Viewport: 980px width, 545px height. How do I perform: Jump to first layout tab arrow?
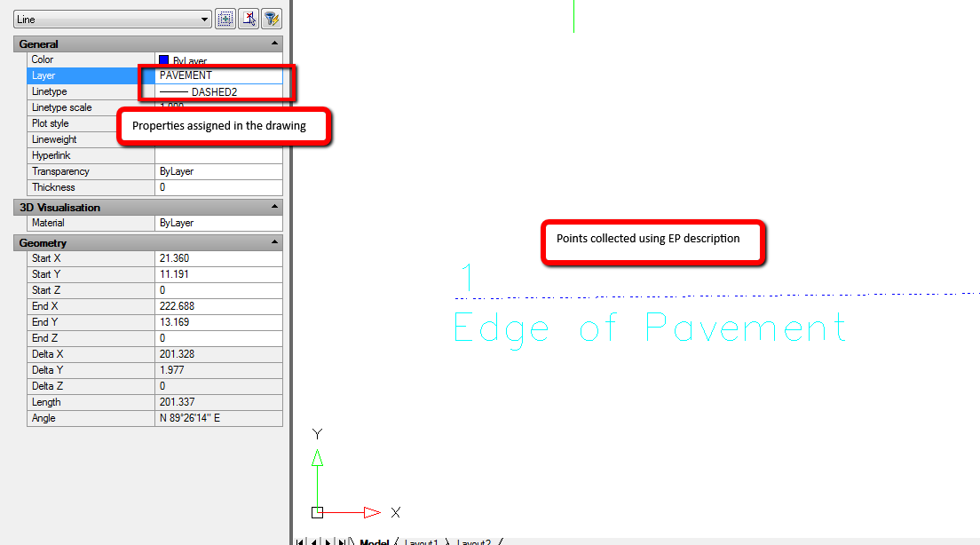[x=301, y=541]
